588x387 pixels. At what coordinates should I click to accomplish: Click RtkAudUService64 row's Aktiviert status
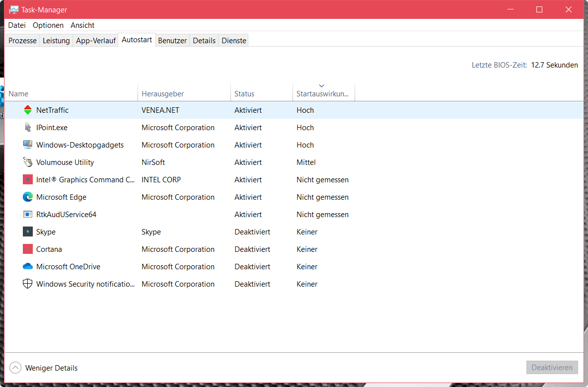tap(248, 214)
